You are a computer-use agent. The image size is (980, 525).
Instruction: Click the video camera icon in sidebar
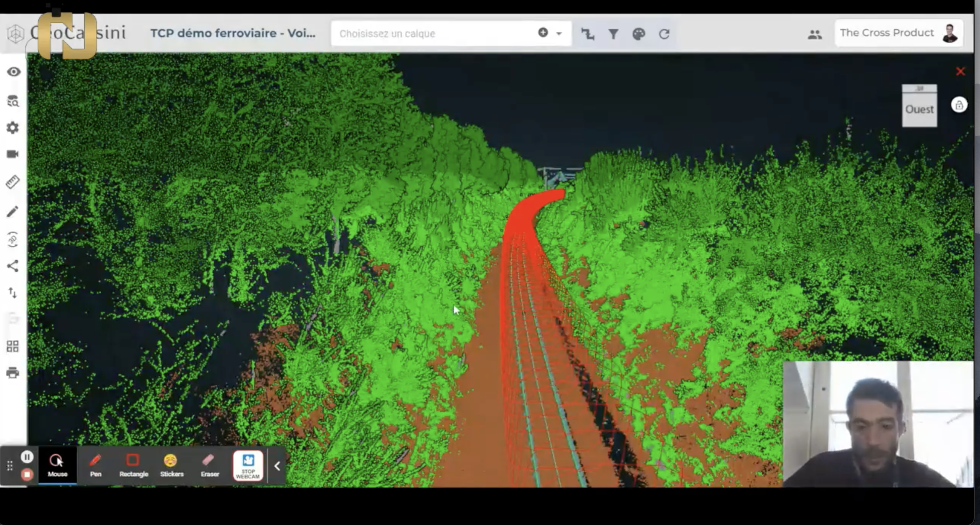13,154
